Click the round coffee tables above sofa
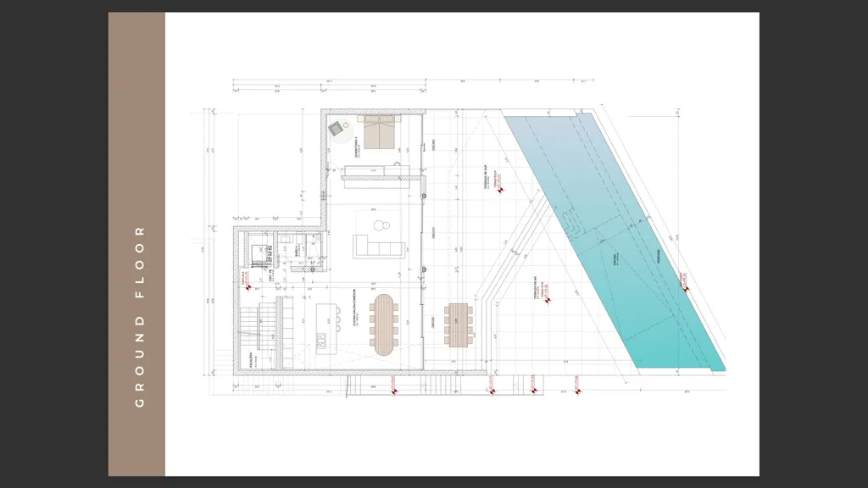The height and width of the screenshot is (488, 868). coord(381,225)
